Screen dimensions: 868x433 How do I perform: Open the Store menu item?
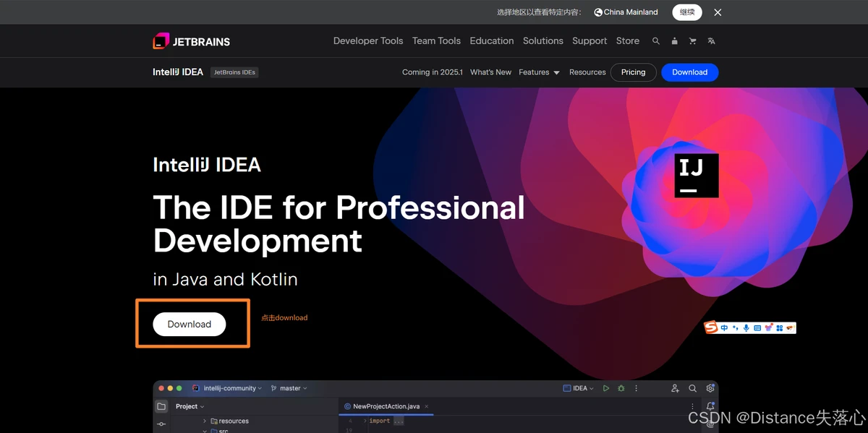[627, 41]
